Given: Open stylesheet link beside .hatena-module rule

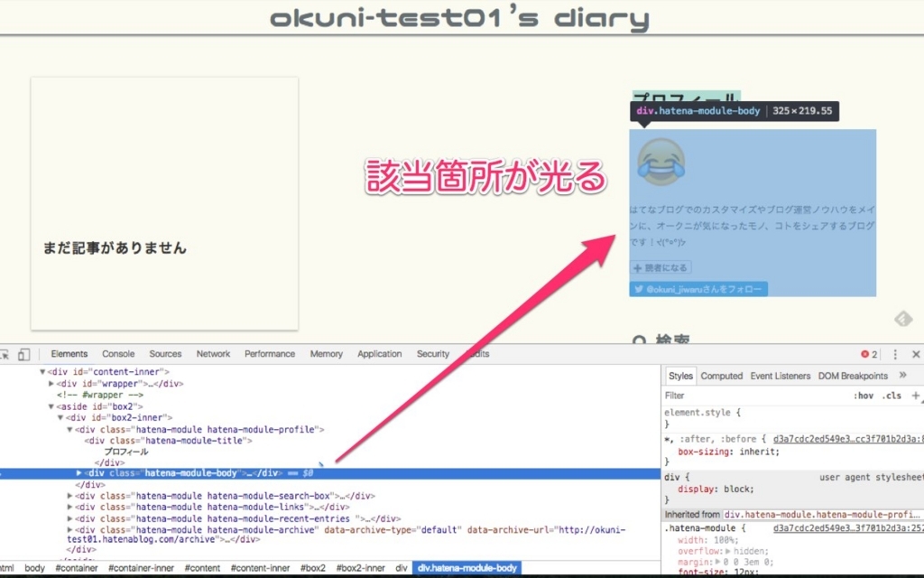Looking at the screenshot, I should click(848, 528).
